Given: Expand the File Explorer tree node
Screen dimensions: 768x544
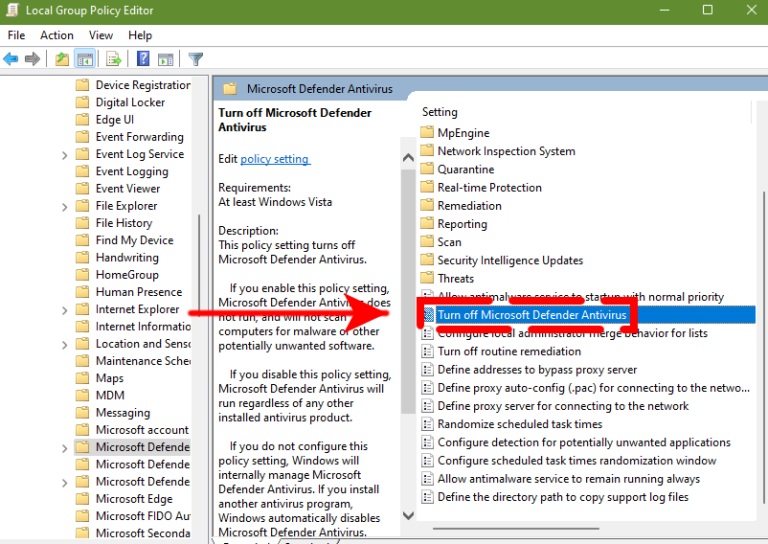Looking at the screenshot, I should click(65, 207).
